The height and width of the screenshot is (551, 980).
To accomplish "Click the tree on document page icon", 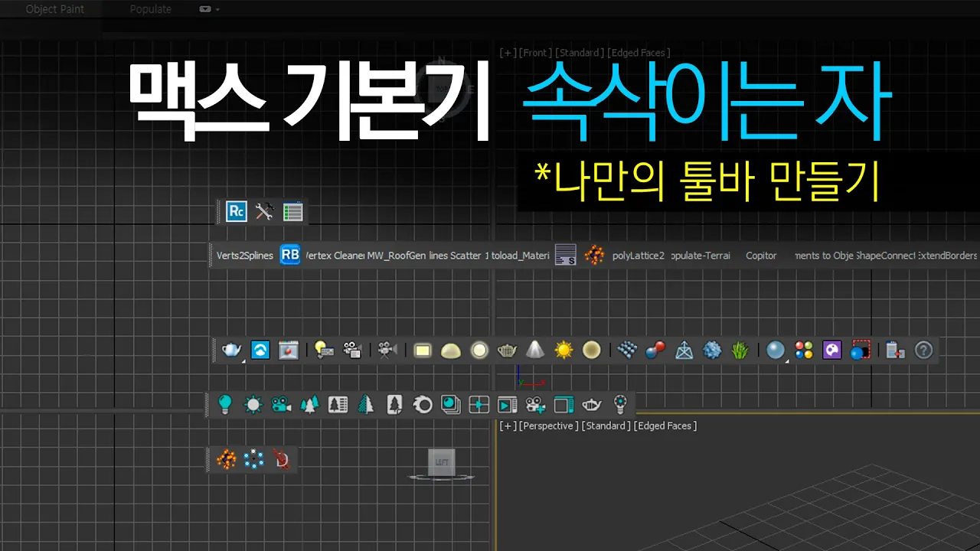I will [394, 404].
